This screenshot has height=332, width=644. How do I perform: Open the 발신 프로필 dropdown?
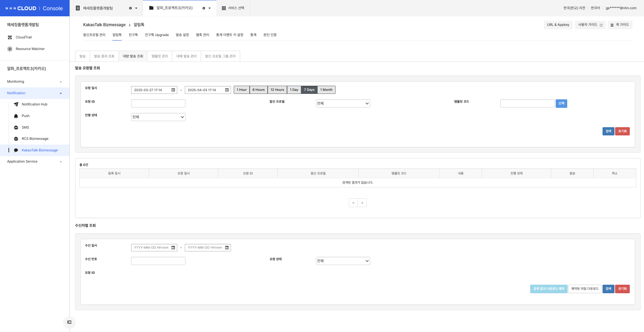(343, 103)
